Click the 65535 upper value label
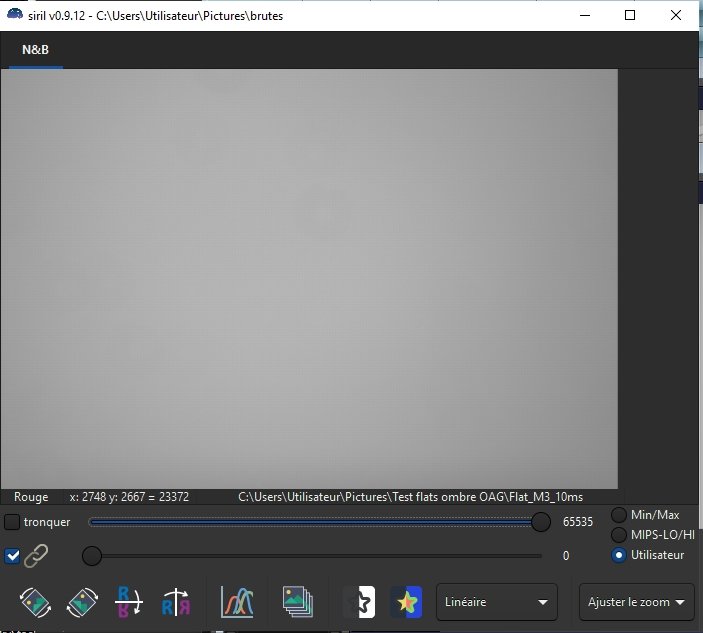The width and height of the screenshot is (703, 633). pos(577,522)
